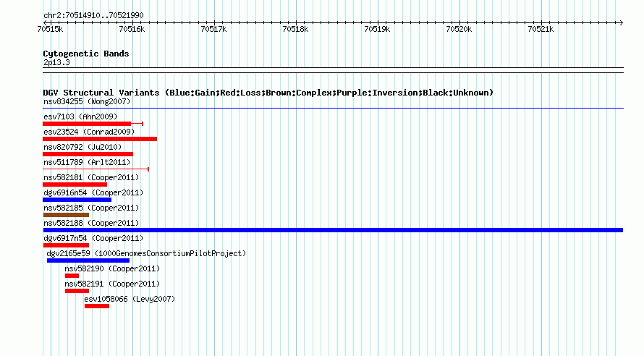The width and height of the screenshot is (644, 356).
Task: Open dgv2165e59 1000GenomesConsortiumPilotProject label
Action: [x=146, y=253]
